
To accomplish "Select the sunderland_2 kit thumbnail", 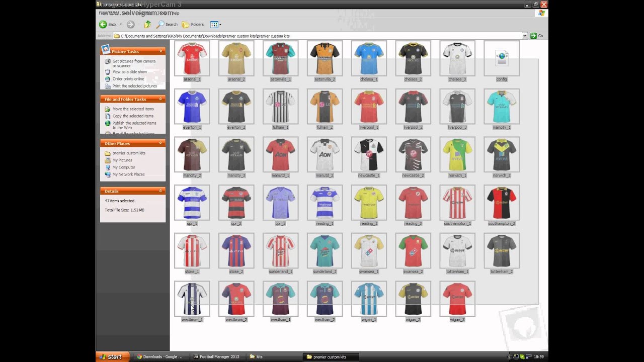I will (325, 251).
